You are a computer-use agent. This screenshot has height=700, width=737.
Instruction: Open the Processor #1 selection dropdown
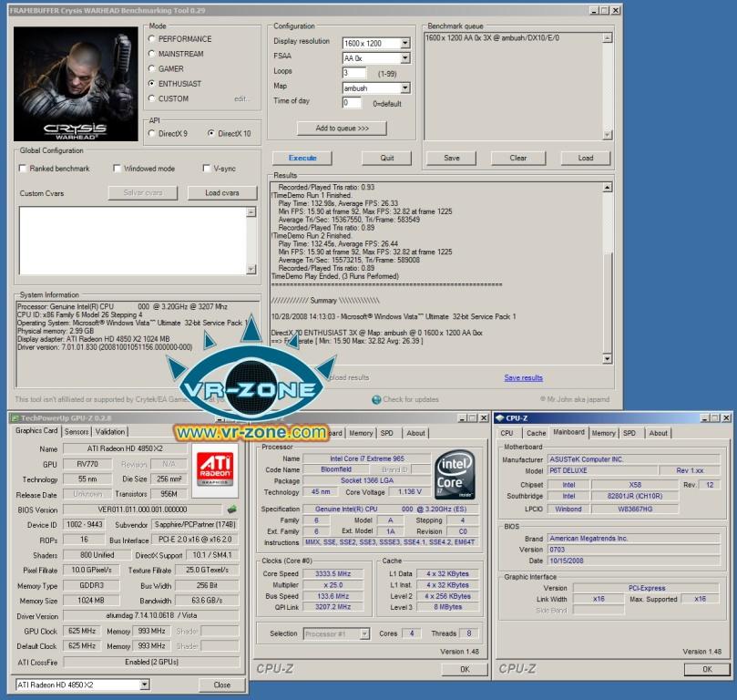[364, 634]
